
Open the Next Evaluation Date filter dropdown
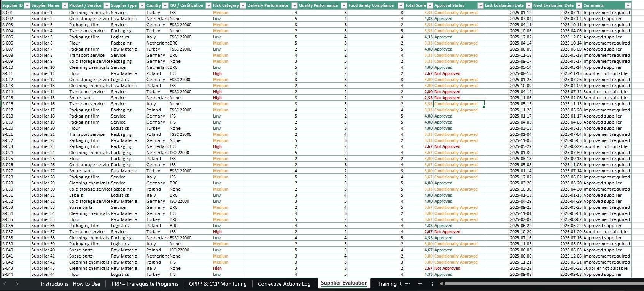pos(579,5)
